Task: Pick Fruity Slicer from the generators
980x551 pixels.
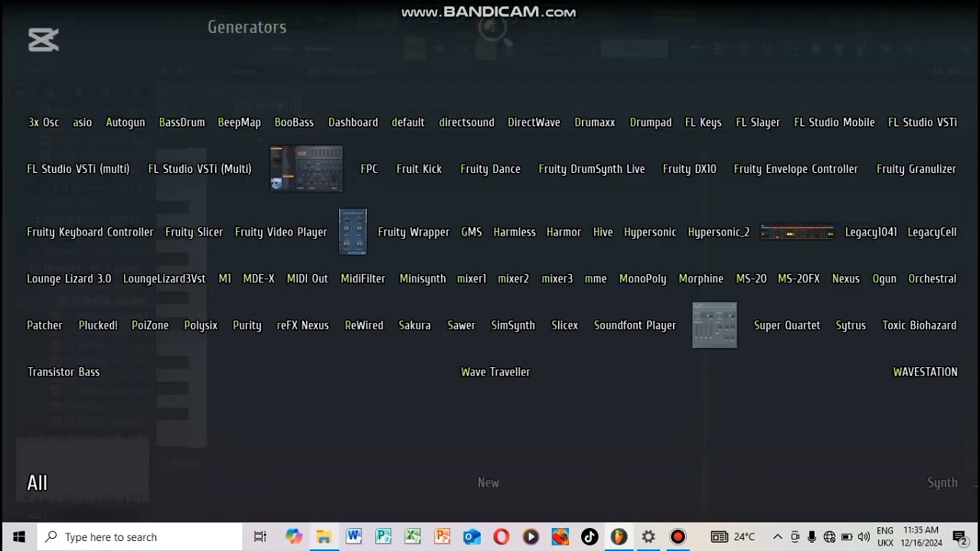Action: coord(194,232)
